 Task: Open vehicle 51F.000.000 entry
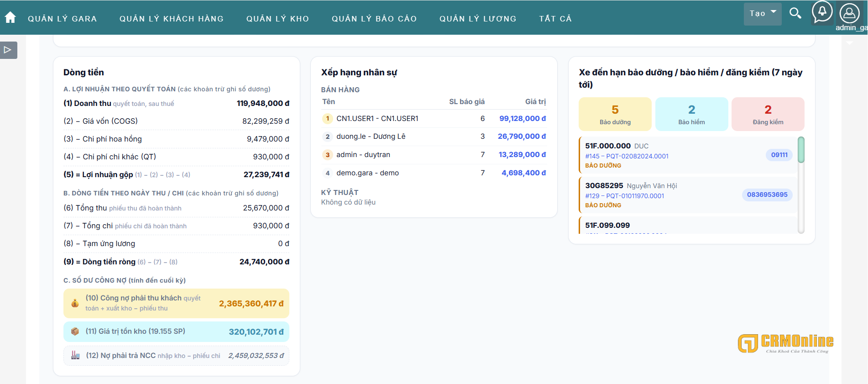pyautogui.click(x=688, y=155)
